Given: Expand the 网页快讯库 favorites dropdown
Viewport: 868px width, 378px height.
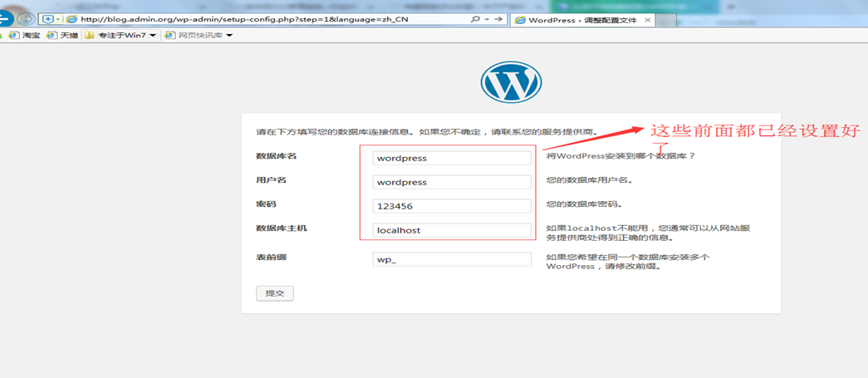Looking at the screenshot, I should (230, 36).
